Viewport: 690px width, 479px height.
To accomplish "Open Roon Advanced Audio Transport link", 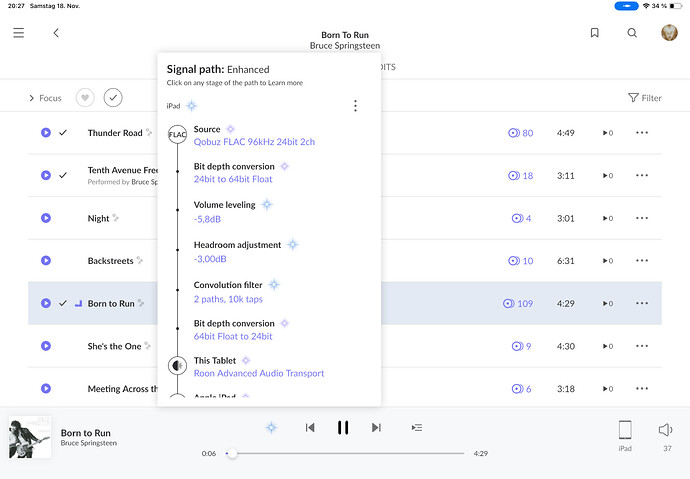I will tap(259, 373).
